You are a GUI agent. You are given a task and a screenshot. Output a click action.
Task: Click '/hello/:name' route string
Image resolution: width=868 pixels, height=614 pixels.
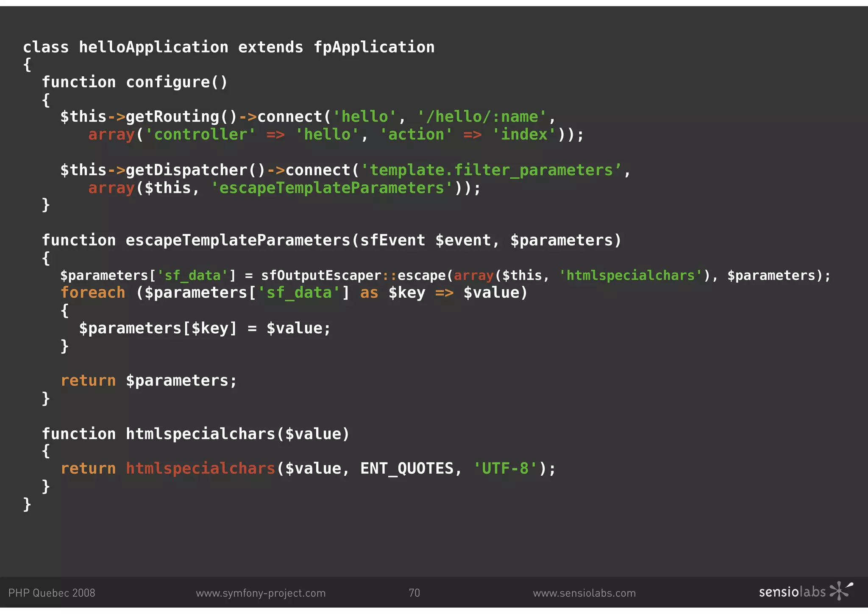click(482, 117)
